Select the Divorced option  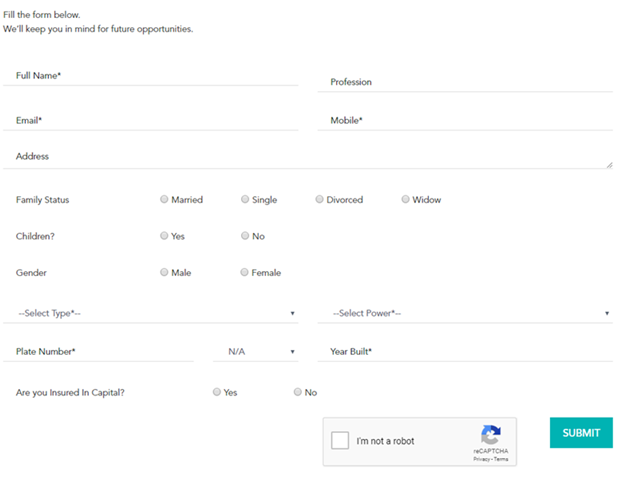coord(319,199)
